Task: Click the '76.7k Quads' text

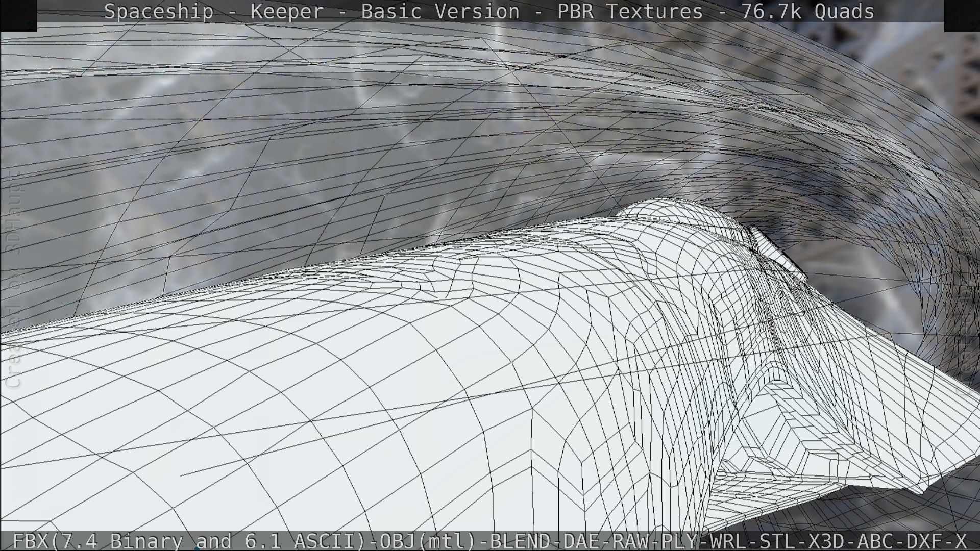Action: [x=807, y=11]
